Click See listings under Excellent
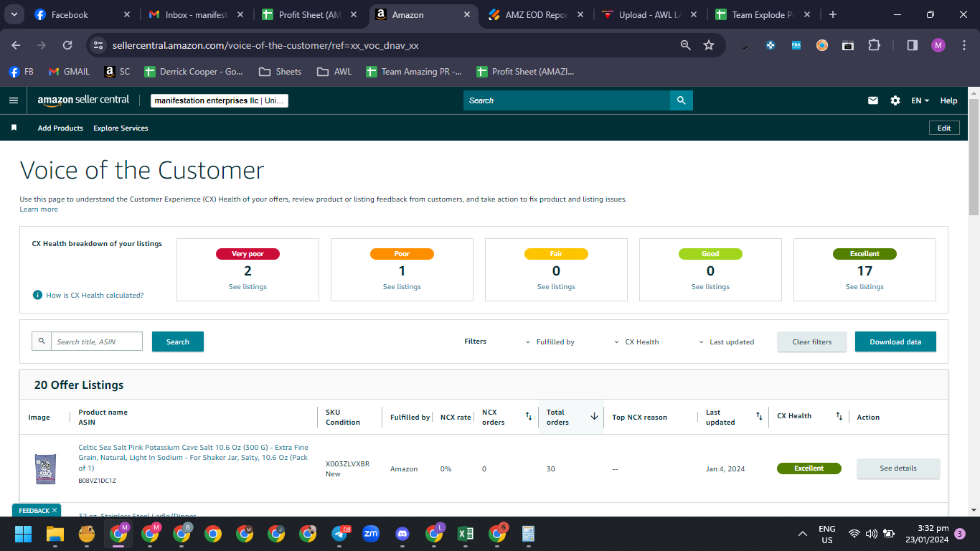980x551 pixels. (864, 287)
